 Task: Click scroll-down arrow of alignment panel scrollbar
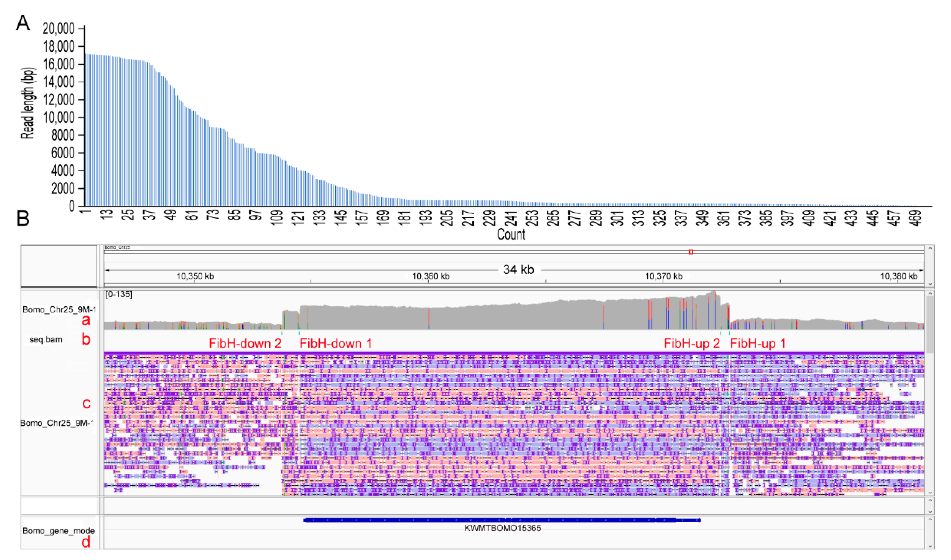930,493
